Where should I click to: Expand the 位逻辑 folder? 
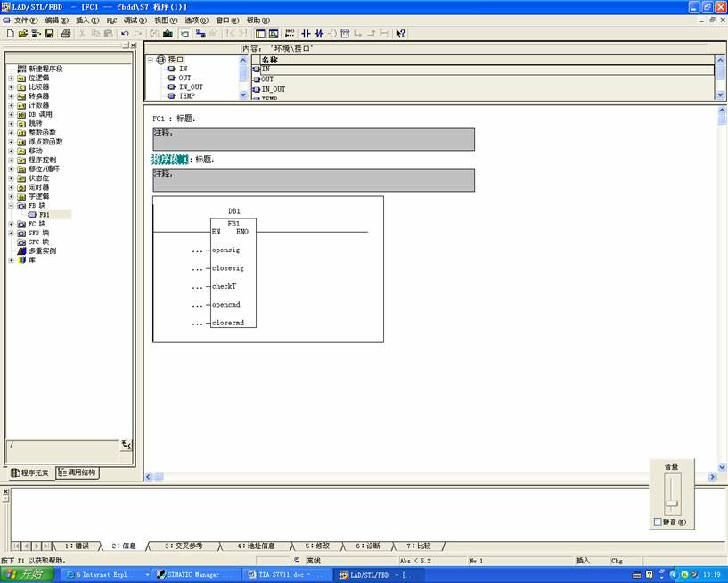(12, 78)
